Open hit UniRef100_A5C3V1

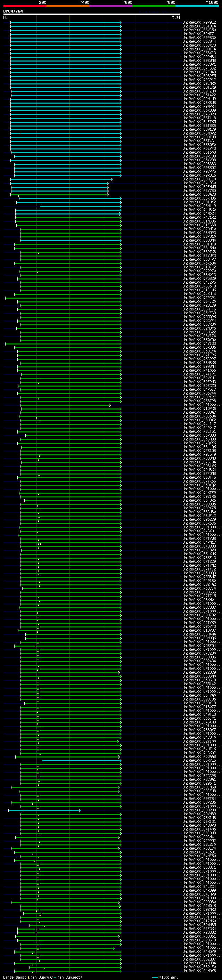coord(199,65)
